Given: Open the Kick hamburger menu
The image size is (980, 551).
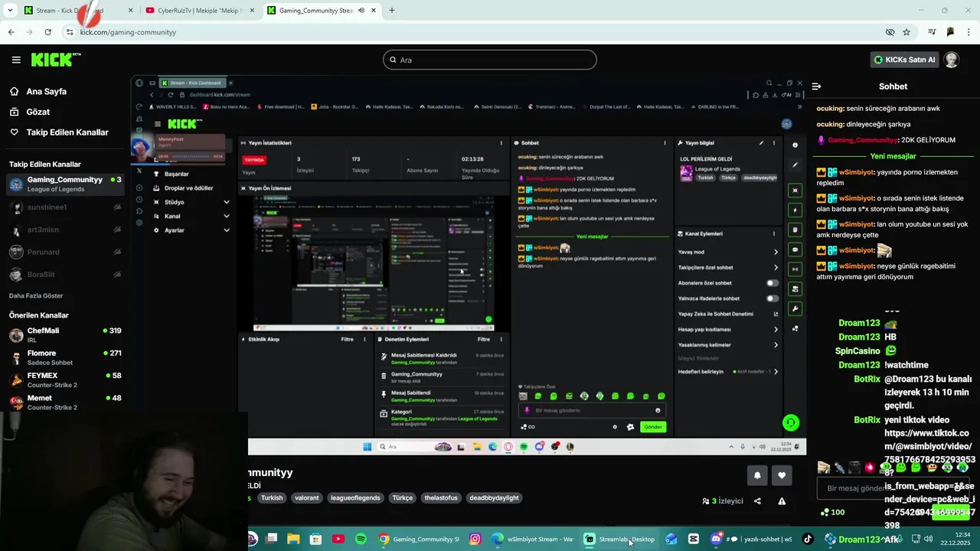Looking at the screenshot, I should [x=16, y=60].
